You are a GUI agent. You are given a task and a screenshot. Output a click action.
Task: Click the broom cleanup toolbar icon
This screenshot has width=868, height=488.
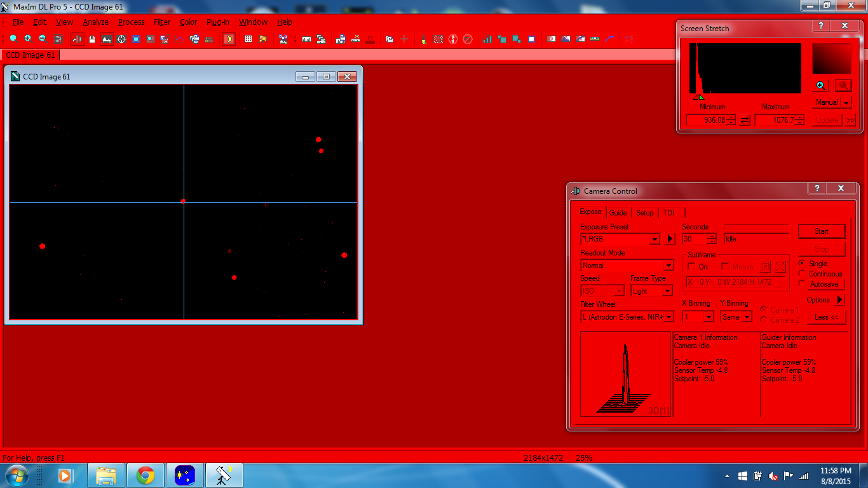pyautogui.click(x=423, y=39)
